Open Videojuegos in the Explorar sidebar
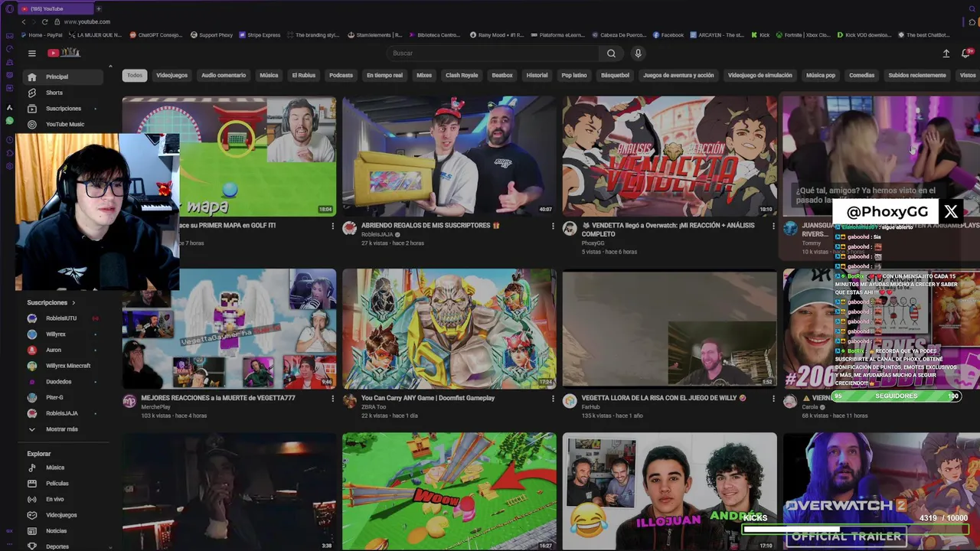 [x=60, y=515]
